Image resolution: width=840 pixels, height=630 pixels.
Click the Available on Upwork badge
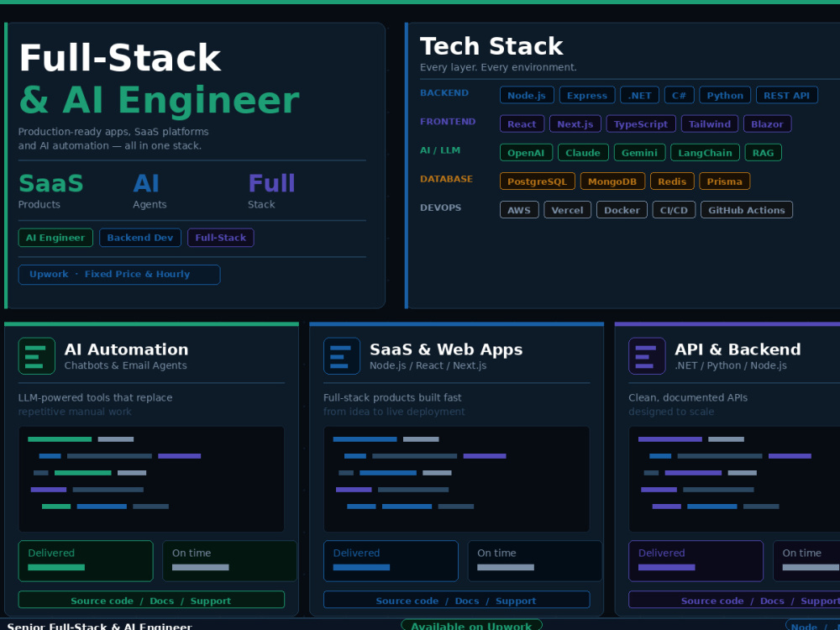pos(471,625)
